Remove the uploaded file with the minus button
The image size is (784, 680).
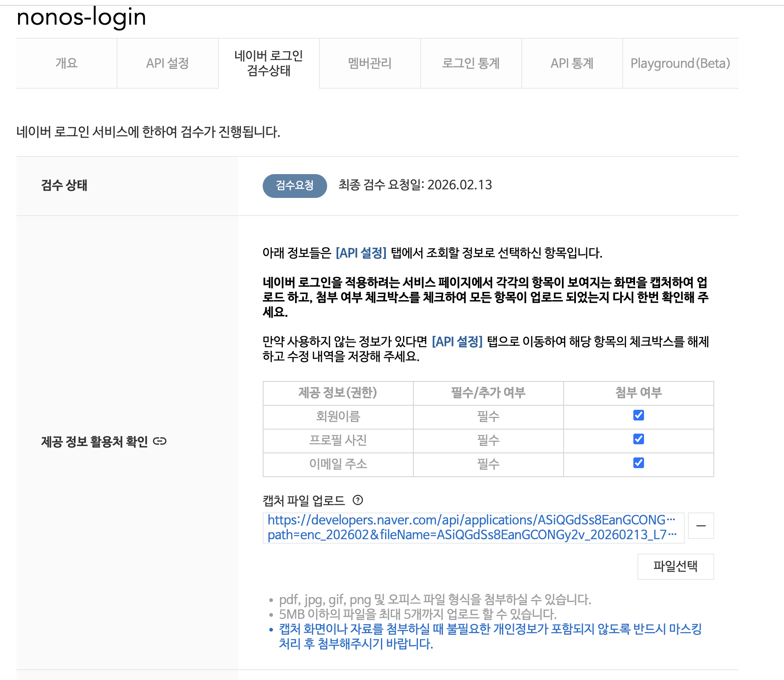[x=701, y=526]
